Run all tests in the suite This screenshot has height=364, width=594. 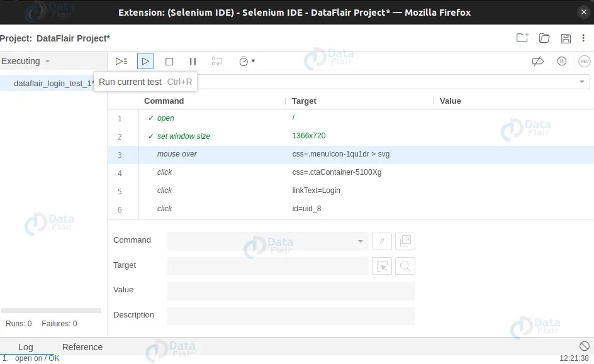click(x=121, y=61)
